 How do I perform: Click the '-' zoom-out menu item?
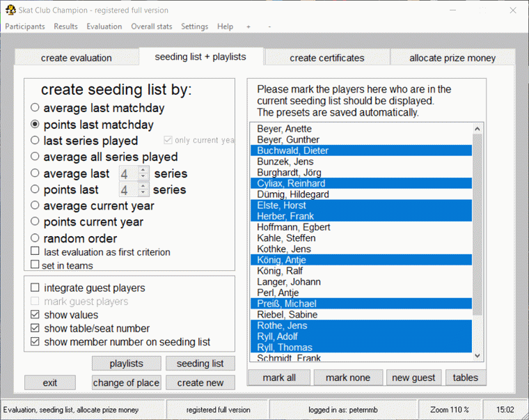pos(269,26)
